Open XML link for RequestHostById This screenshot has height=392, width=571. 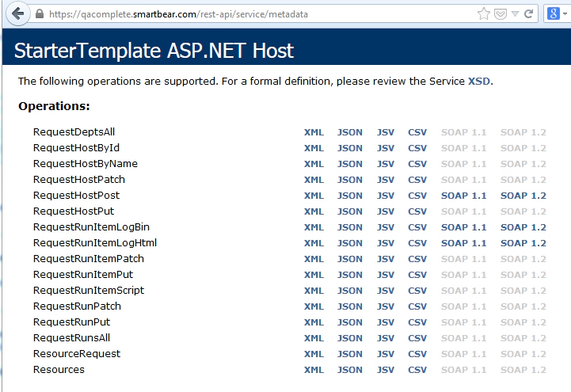[314, 148]
